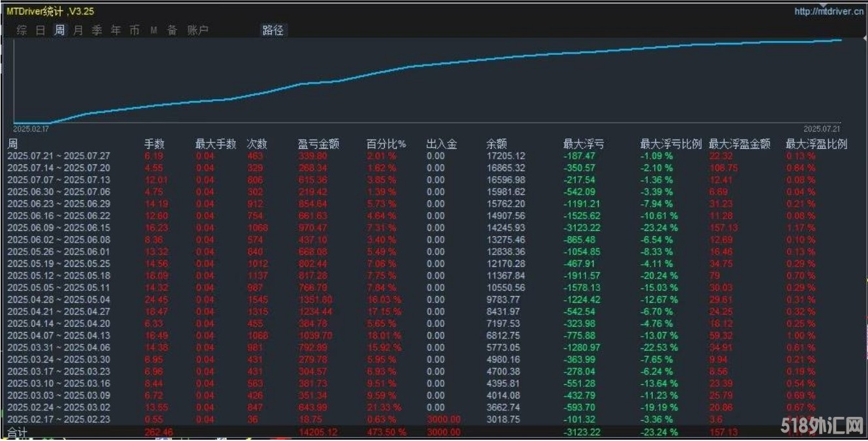Select the 2025.06.09 ~ 2025.06.15 week row

(59, 228)
